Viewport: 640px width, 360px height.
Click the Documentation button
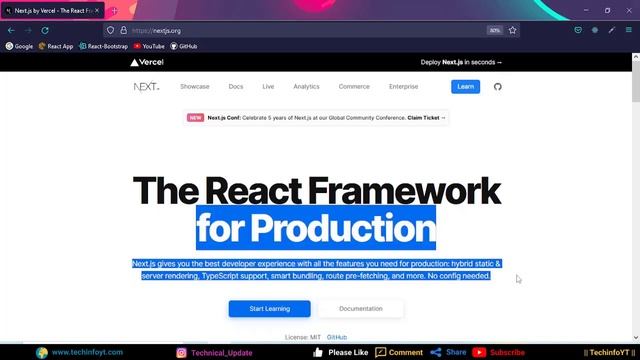click(361, 309)
